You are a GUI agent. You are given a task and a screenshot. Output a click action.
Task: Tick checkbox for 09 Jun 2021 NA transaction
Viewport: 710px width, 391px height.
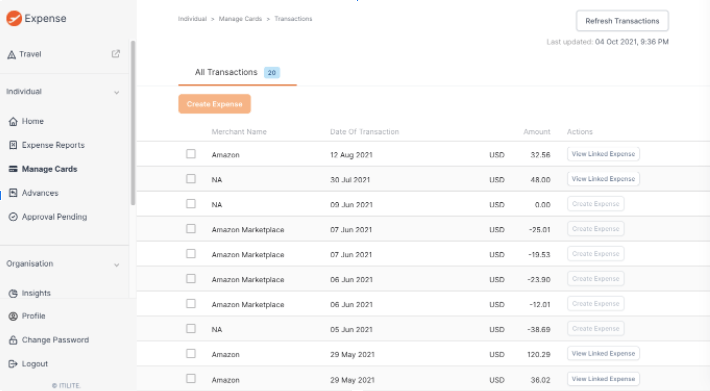191,204
